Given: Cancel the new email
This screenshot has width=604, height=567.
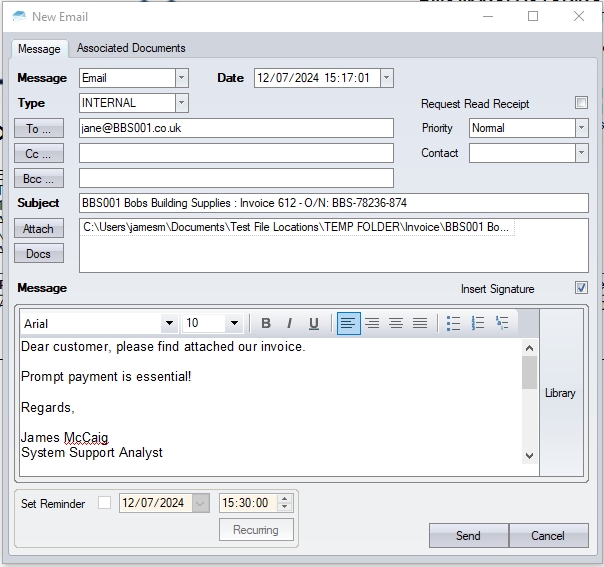Looking at the screenshot, I should 549,535.
